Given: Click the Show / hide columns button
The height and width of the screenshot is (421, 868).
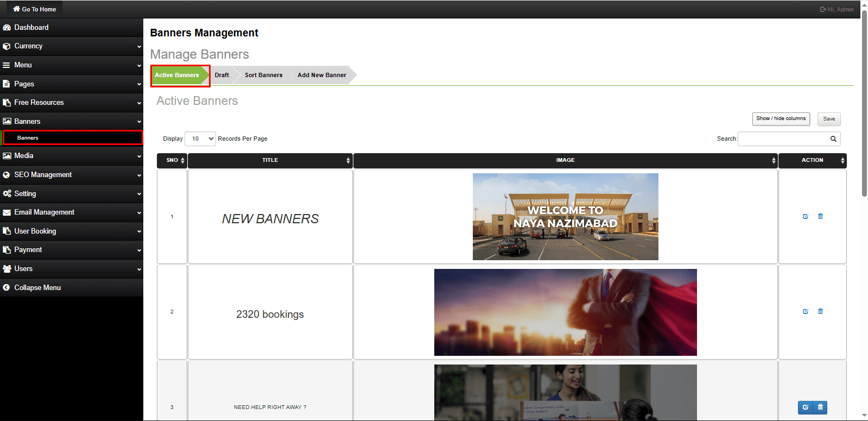Looking at the screenshot, I should [x=781, y=119].
